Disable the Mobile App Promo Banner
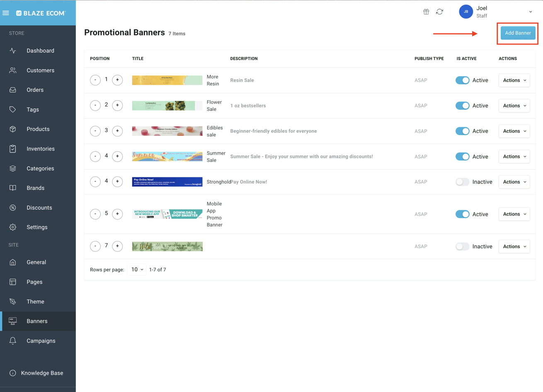 click(x=462, y=214)
